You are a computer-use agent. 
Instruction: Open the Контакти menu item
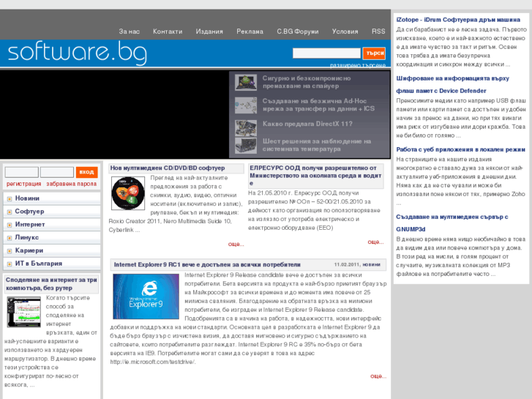coord(168,31)
